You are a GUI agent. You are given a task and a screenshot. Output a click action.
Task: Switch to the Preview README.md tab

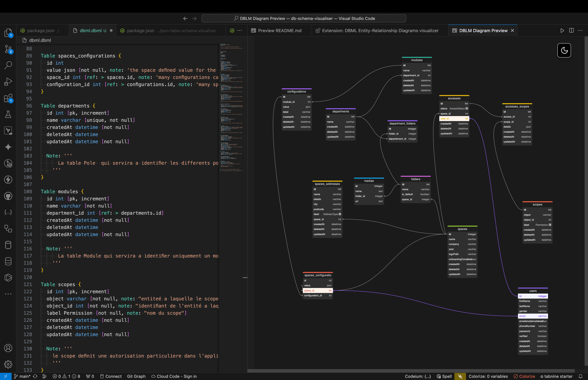tap(279, 30)
